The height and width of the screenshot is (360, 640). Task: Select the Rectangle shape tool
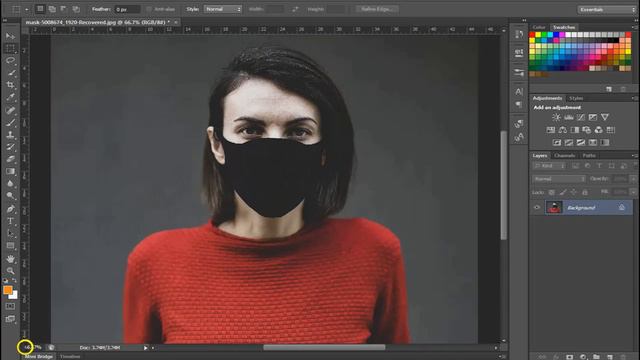tap(10, 246)
